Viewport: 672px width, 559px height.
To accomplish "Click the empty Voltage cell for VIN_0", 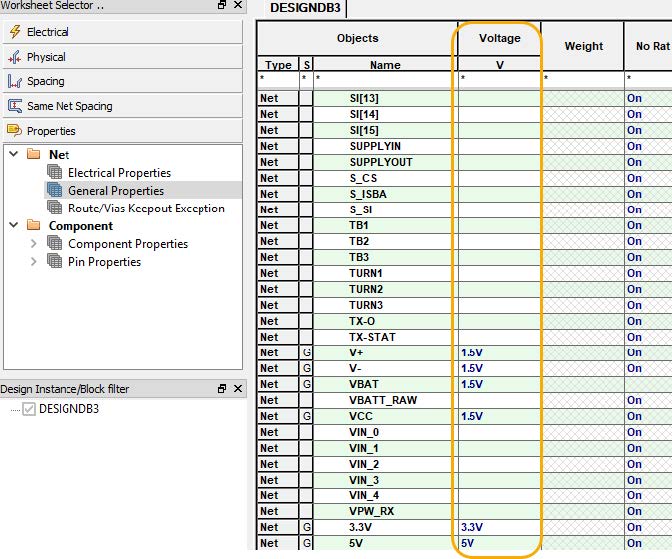I will click(x=499, y=432).
